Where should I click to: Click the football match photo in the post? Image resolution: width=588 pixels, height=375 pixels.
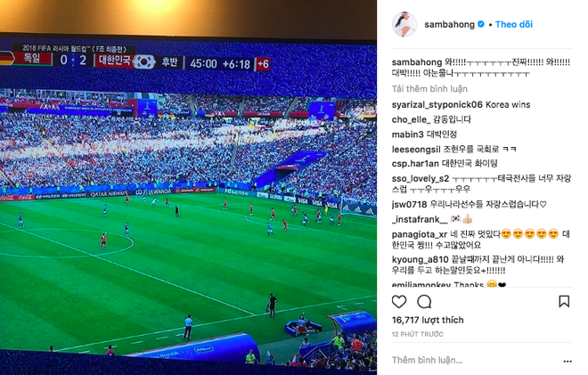(x=188, y=187)
